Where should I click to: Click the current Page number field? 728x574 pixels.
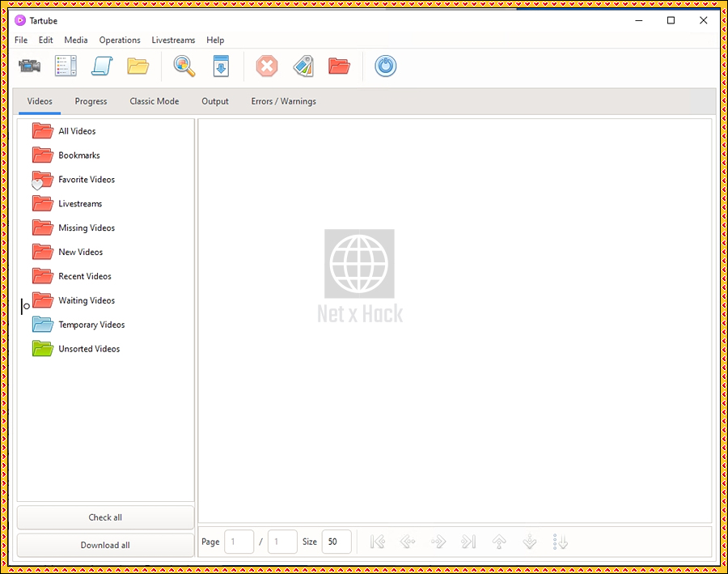coord(239,542)
